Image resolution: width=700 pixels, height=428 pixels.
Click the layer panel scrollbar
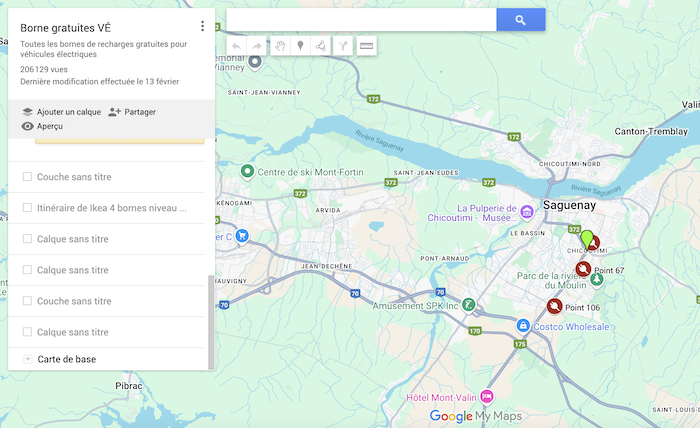click(210, 320)
